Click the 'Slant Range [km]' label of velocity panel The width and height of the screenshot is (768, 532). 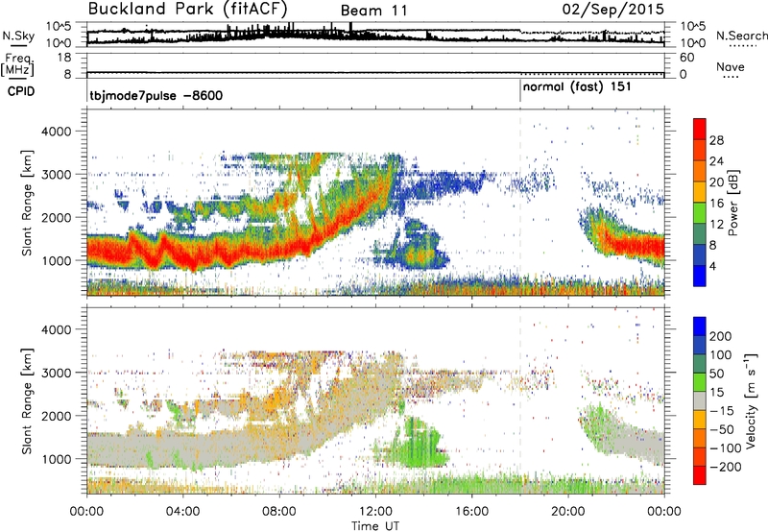27,401
